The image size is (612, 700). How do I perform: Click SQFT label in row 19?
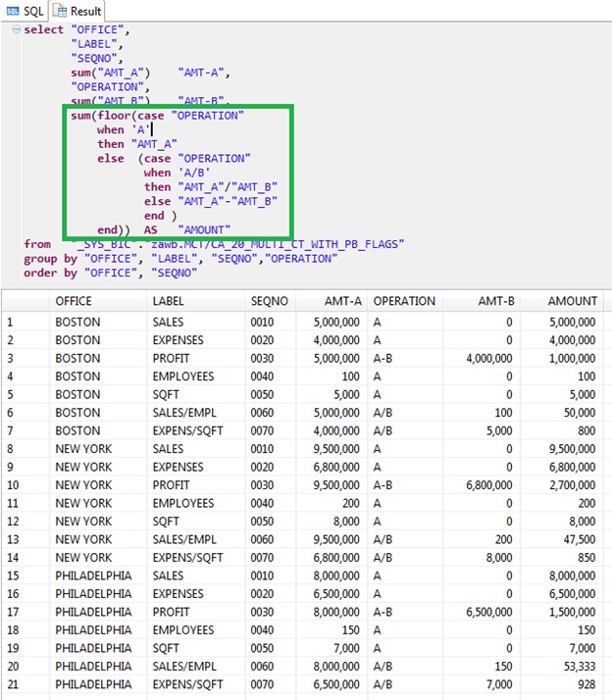(166, 648)
